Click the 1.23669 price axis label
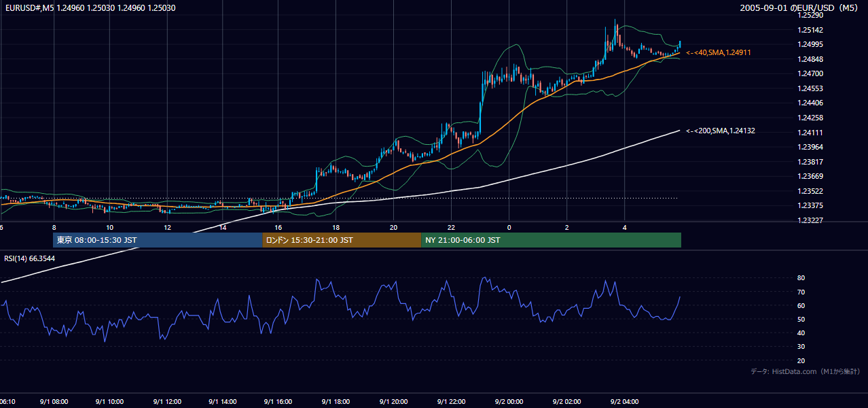Screen dimensions: 868x408 click(810, 176)
